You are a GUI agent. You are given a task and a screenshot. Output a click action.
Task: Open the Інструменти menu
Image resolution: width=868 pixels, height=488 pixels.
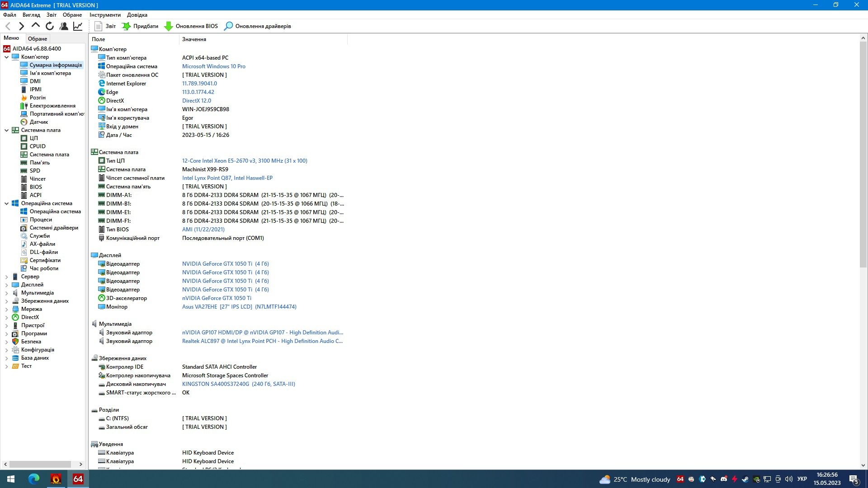coord(105,15)
